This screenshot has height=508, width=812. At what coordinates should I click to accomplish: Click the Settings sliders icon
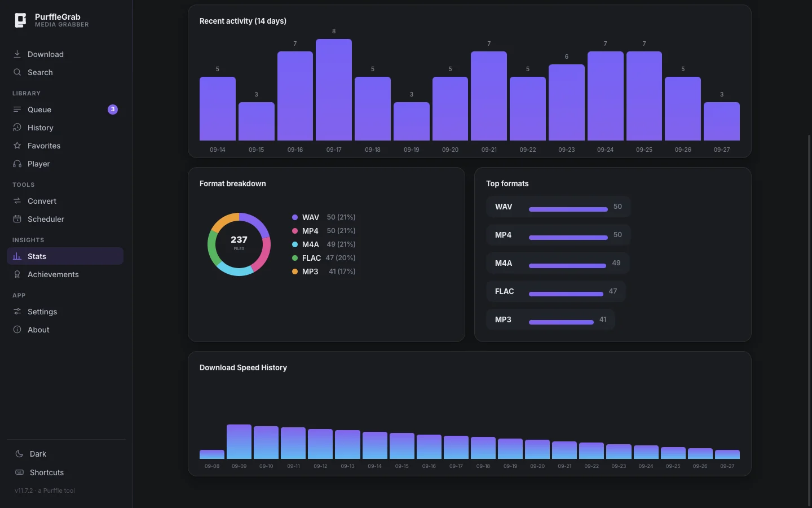[x=17, y=312]
